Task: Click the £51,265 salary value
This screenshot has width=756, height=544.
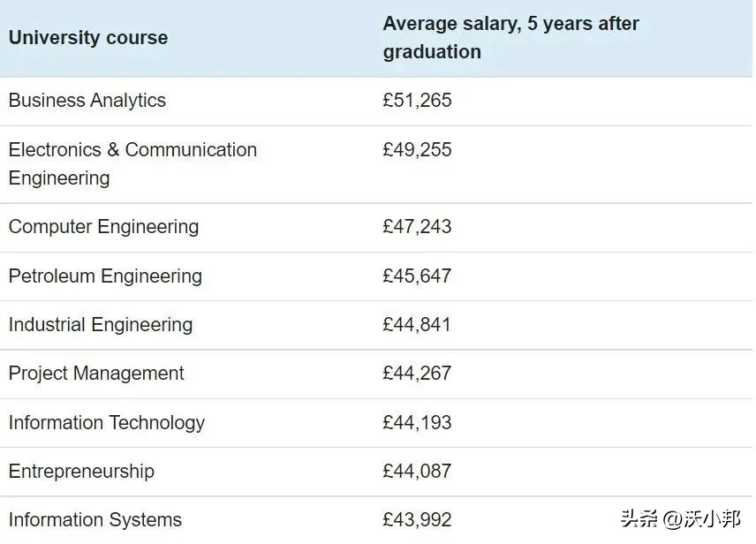Action: tap(417, 101)
